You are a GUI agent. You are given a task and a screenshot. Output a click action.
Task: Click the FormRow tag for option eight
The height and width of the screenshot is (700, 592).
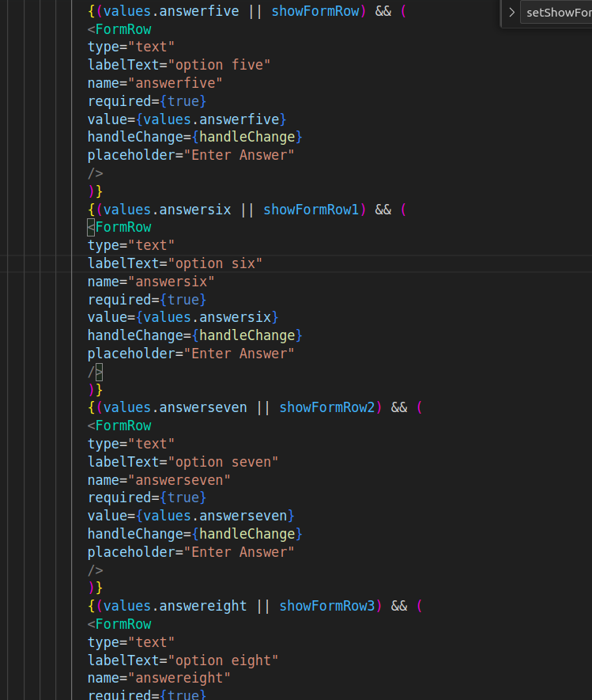point(123,624)
